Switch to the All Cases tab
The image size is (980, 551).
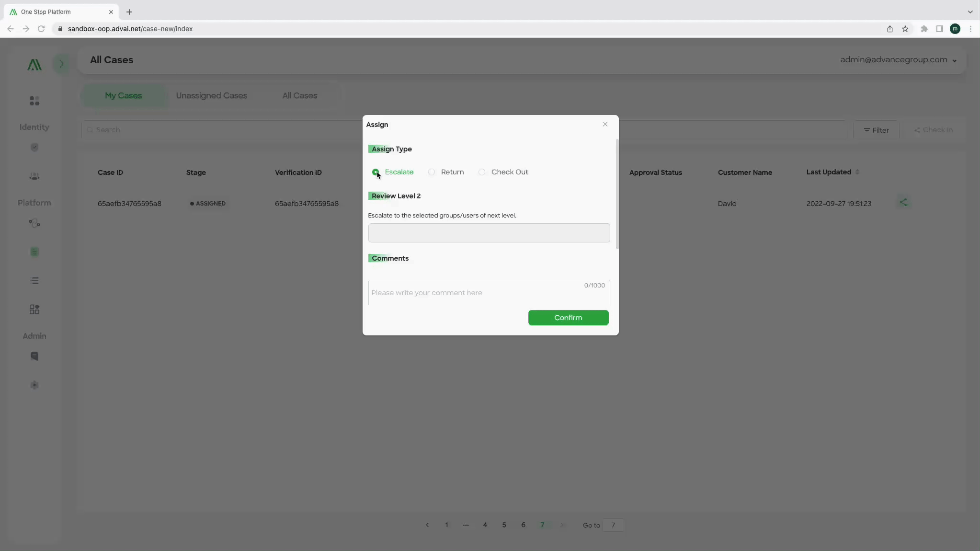[x=299, y=95]
